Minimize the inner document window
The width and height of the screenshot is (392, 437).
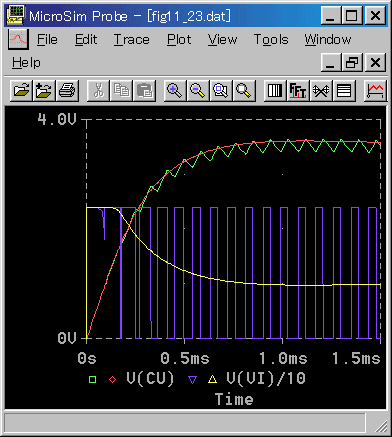coord(331,63)
